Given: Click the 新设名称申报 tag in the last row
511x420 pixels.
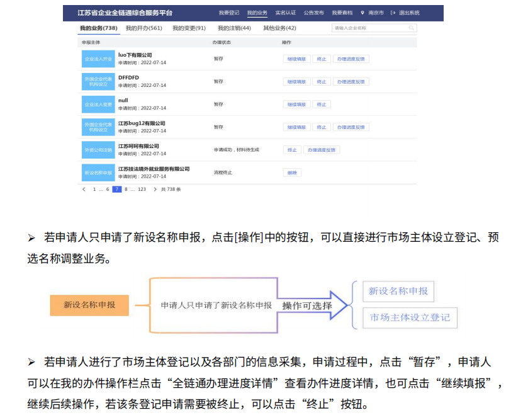Looking at the screenshot, I should point(98,173).
